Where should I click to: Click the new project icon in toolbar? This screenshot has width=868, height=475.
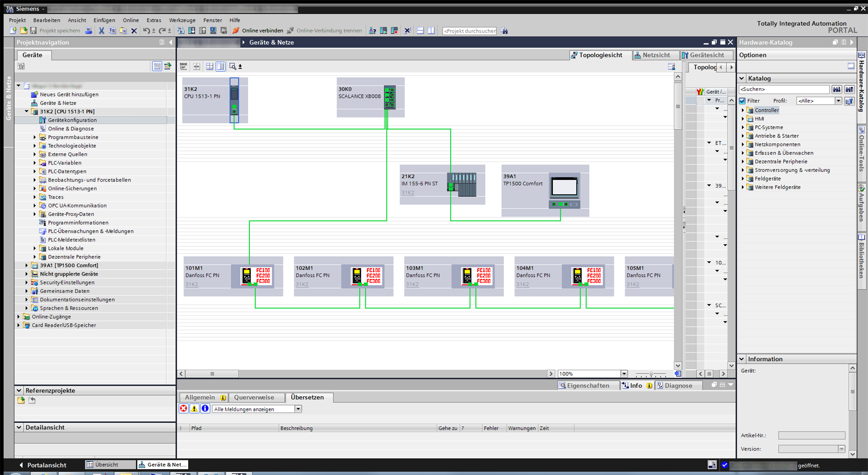[13, 31]
